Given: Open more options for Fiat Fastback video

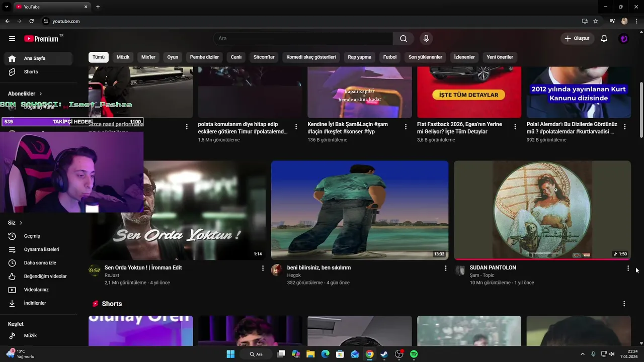Looking at the screenshot, I should coord(515,127).
